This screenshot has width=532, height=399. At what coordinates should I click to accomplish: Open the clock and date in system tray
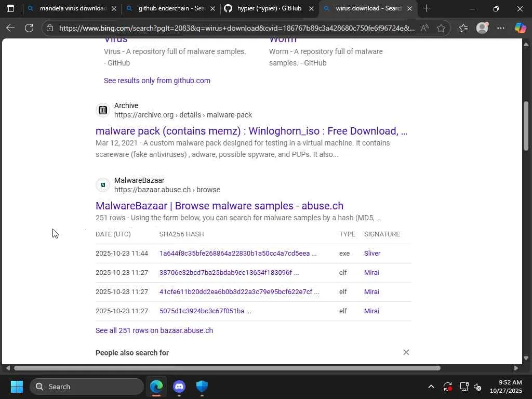[506, 387]
